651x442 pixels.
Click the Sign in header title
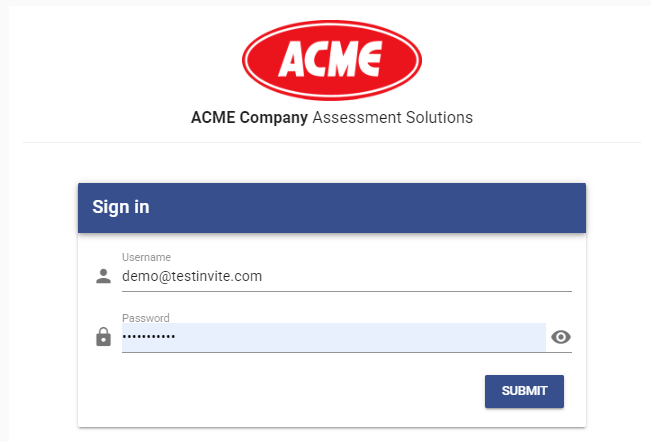pyautogui.click(x=121, y=207)
